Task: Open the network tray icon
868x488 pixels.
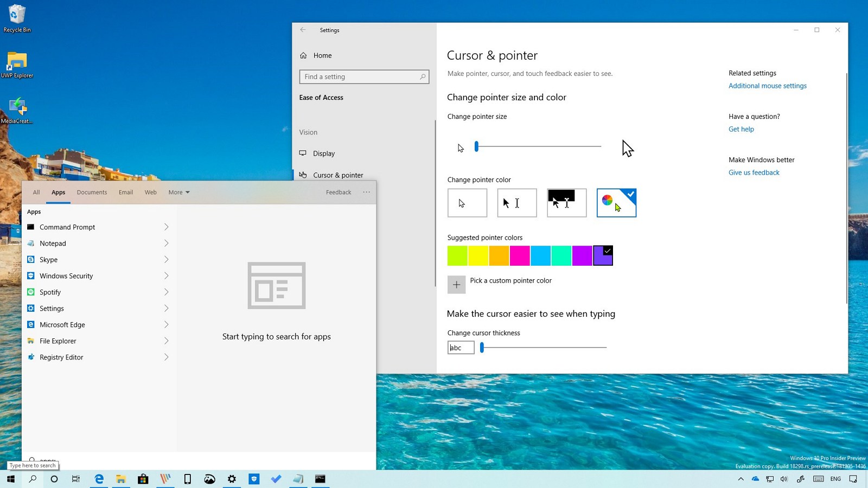Action: pyautogui.click(x=770, y=479)
